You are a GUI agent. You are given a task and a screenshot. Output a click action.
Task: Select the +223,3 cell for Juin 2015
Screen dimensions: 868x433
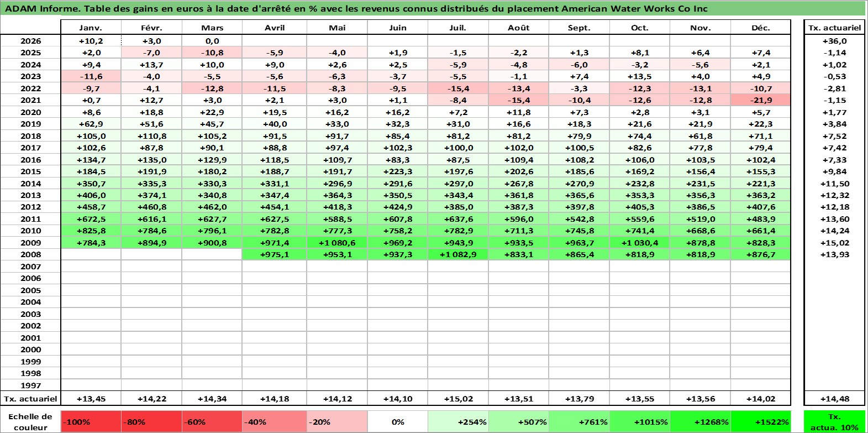pyautogui.click(x=398, y=171)
